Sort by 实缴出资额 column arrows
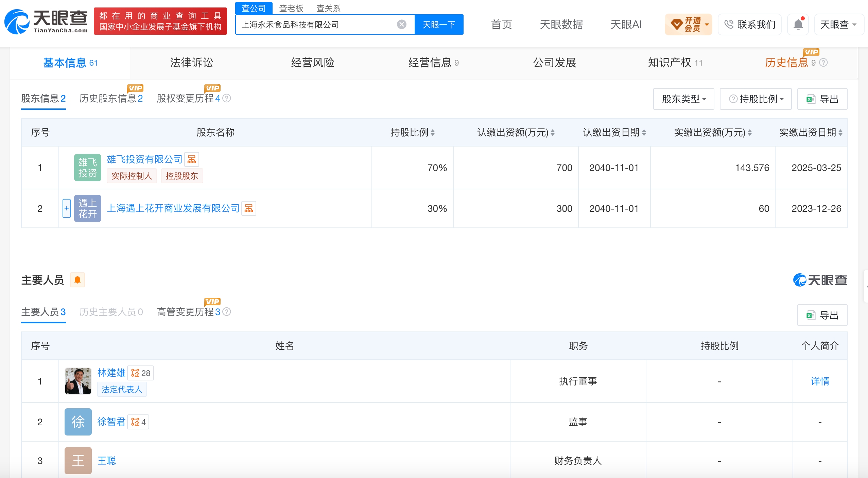Viewport: 868px width, 478px height. pos(750,133)
